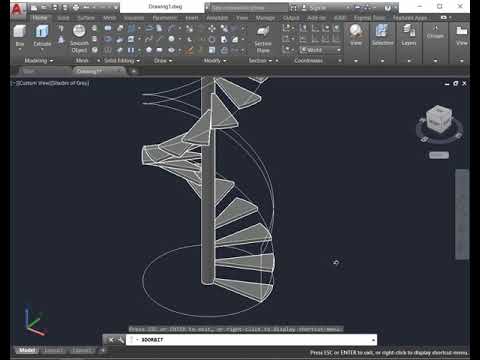Switch to the Layout2 tab
The width and height of the screenshot is (480, 360).
pyautogui.click(x=82, y=350)
